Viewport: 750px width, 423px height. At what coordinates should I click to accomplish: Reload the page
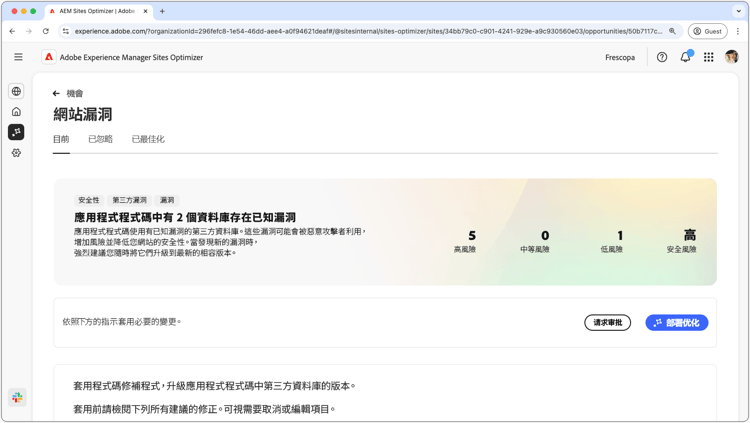pyautogui.click(x=45, y=31)
